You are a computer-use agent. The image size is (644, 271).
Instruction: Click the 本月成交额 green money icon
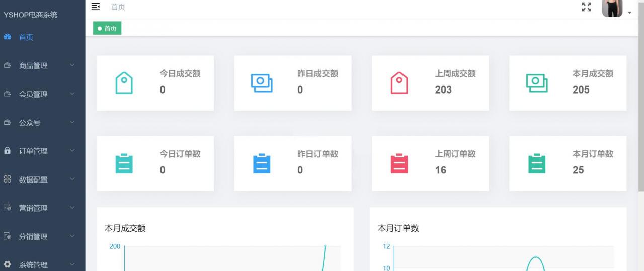click(x=537, y=83)
